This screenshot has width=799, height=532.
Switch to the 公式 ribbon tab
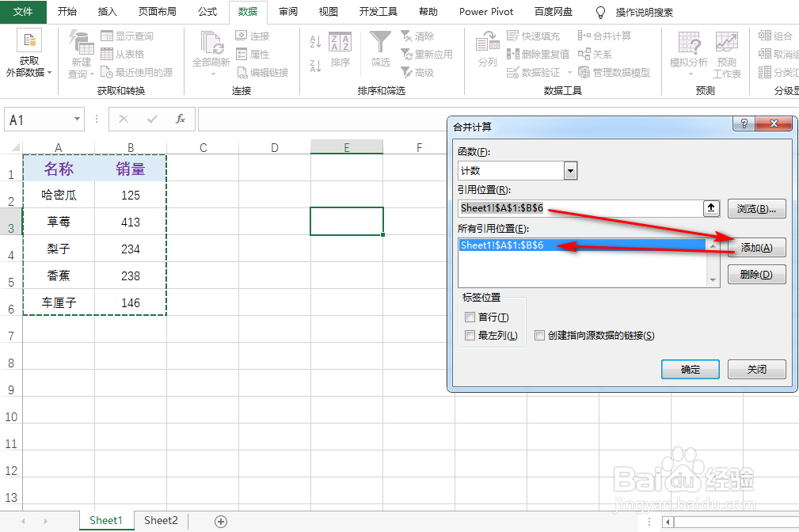207,12
